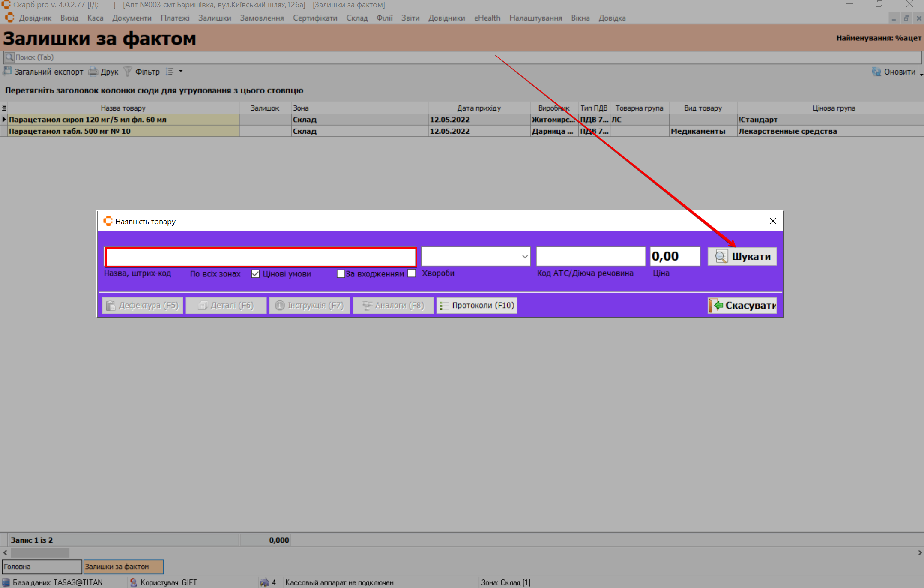Image resolution: width=924 pixels, height=588 pixels.
Task: Open the dropdown arrow next to list-view toolbar icon
Action: coord(181,72)
